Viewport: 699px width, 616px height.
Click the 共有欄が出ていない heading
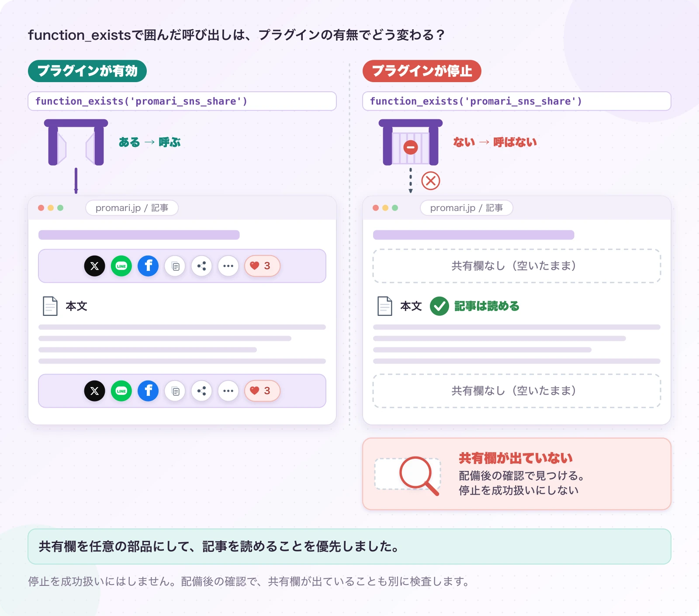click(516, 458)
